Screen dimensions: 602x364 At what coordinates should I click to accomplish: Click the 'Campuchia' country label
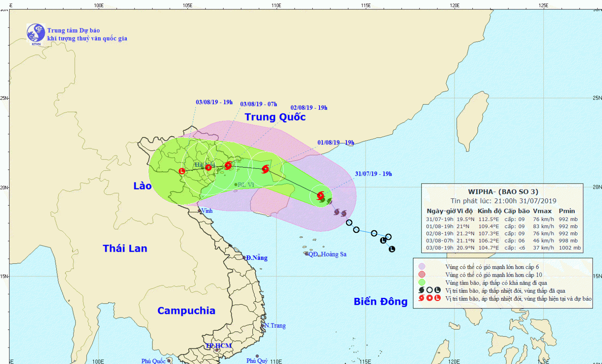pos(186,311)
